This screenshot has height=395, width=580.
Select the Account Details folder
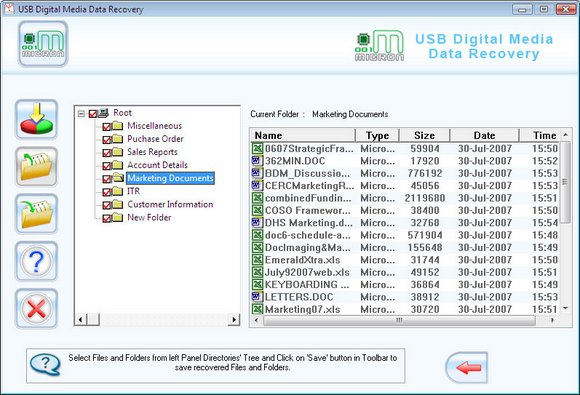[158, 165]
